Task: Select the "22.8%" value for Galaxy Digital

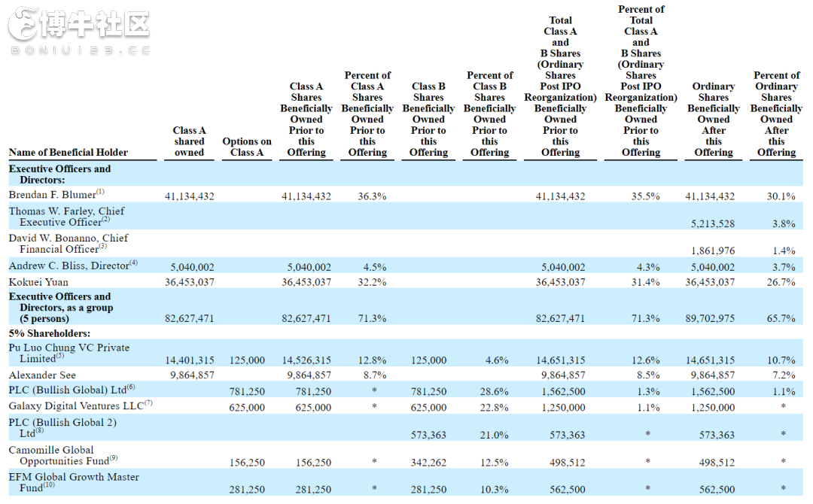Action: 494,408
